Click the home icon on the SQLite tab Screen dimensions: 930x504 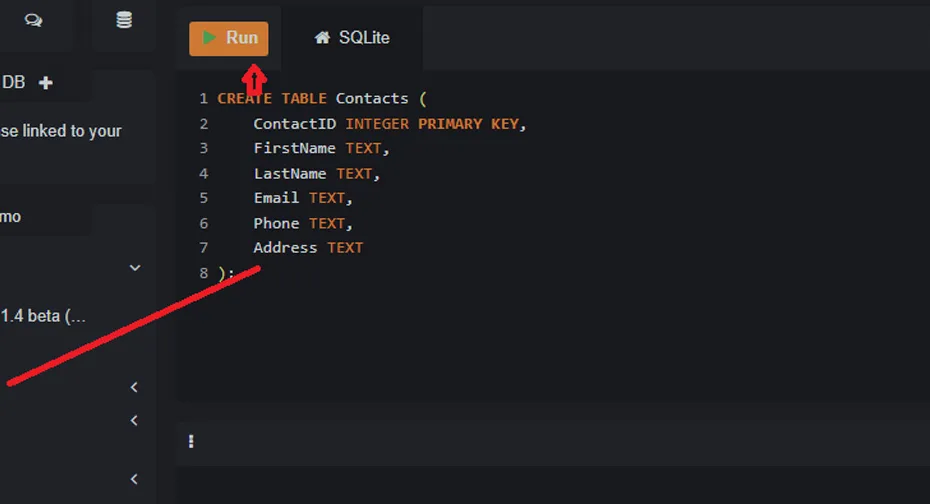click(322, 38)
